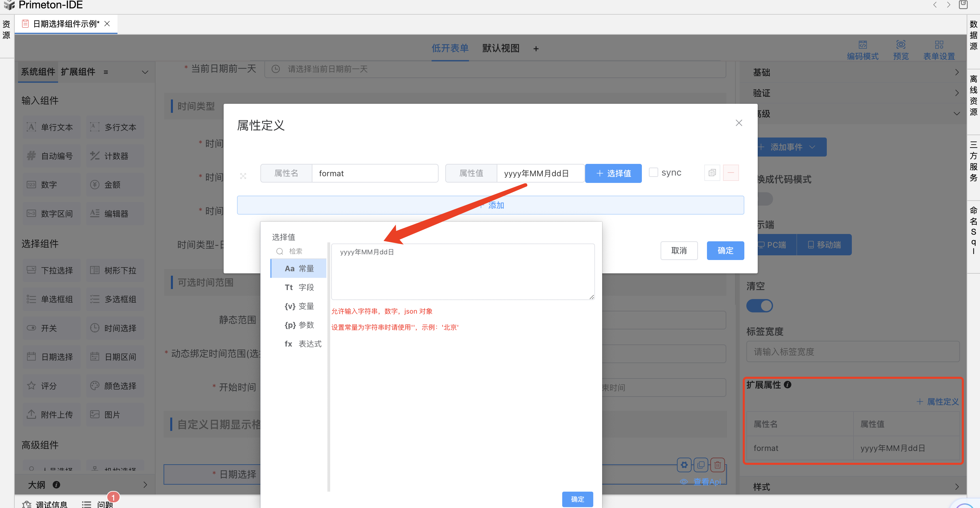Click the 预览 preview icon
Screen dimensions: 980x508
901,45
